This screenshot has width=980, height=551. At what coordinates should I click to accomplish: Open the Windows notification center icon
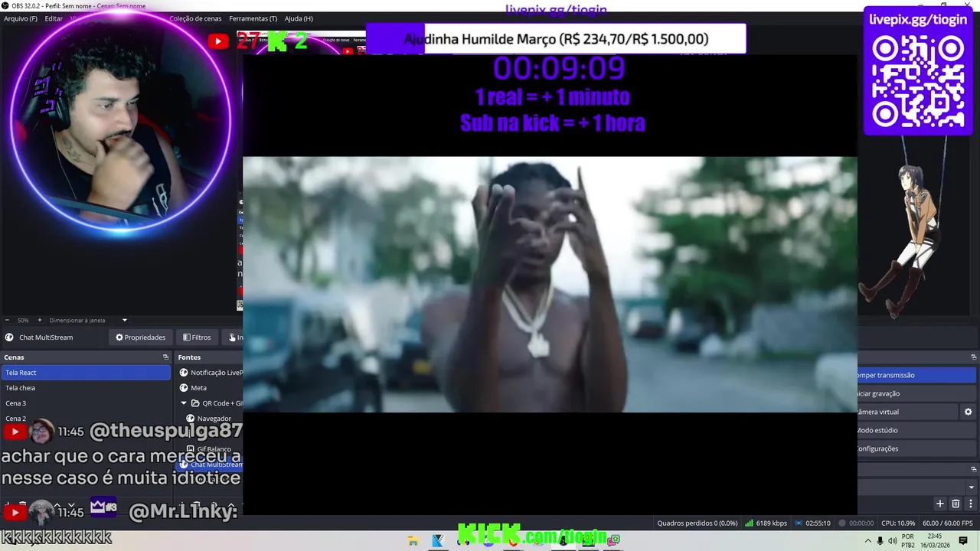[963, 541]
